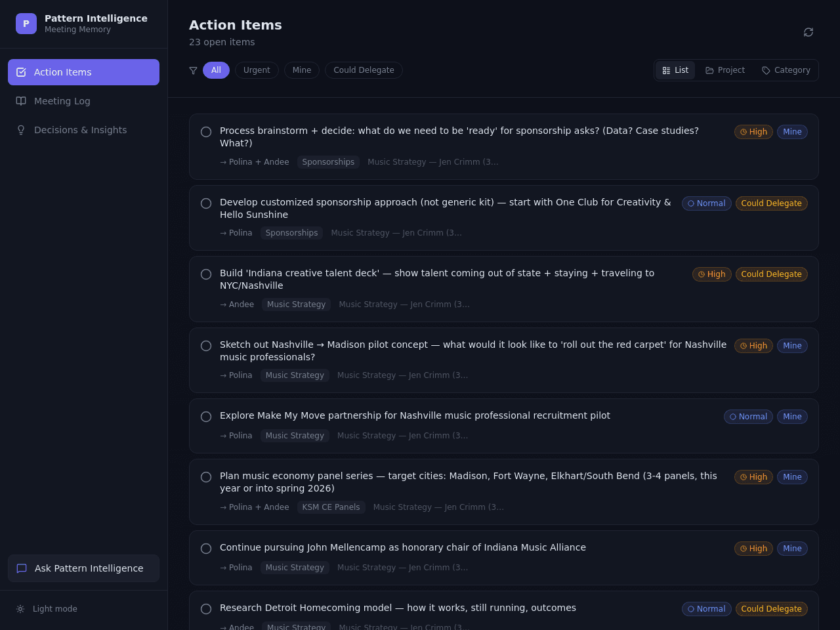Click '23 open items' count text
Viewport: 840px width, 630px height.
[222, 42]
